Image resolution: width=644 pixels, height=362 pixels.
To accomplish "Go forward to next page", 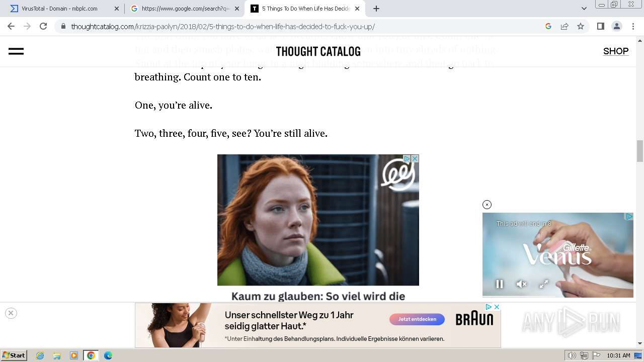I will tap(27, 26).
